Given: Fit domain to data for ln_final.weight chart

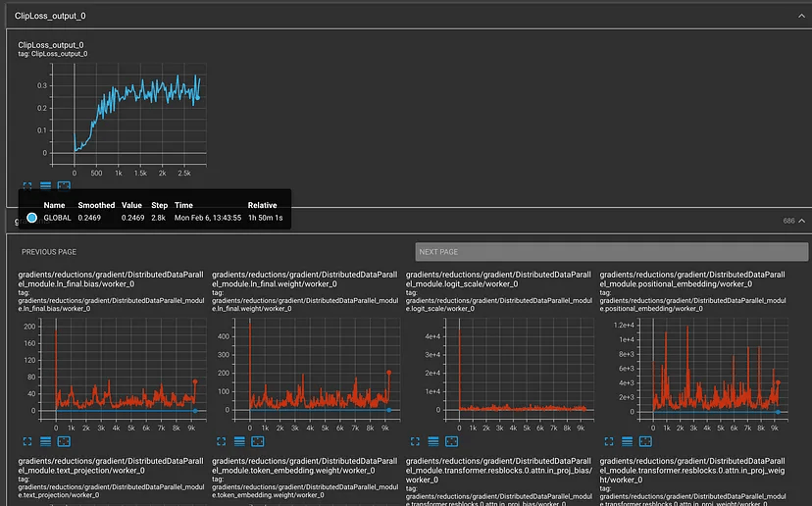Looking at the screenshot, I should (257, 441).
